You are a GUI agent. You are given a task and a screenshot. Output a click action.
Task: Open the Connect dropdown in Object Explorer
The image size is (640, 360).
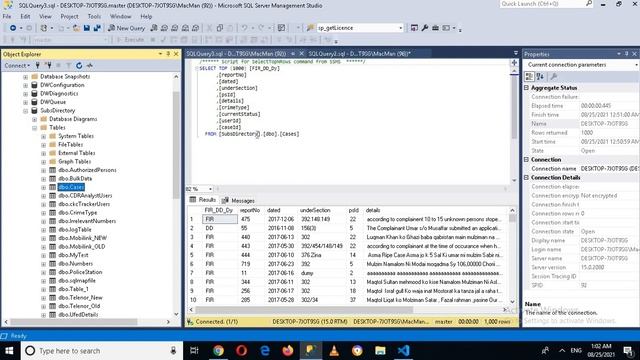click(17, 65)
